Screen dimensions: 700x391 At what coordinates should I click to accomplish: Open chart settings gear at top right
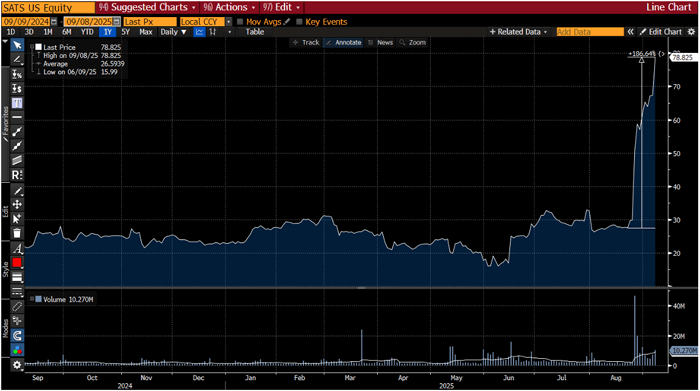tap(692, 32)
